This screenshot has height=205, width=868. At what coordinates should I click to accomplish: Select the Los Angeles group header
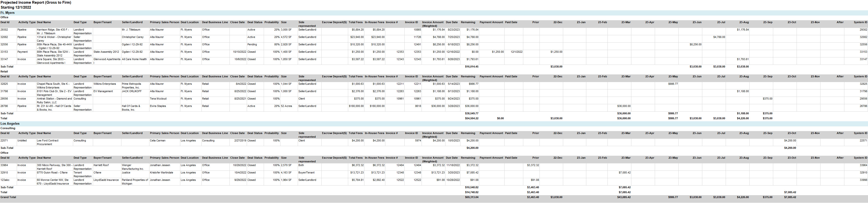[x=10, y=124]
